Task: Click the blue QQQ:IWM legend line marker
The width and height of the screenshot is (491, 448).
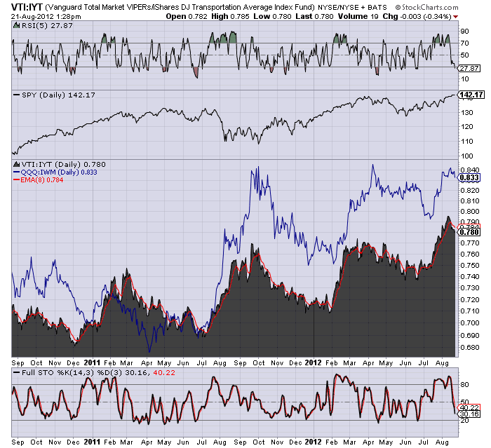Action: 17,172
